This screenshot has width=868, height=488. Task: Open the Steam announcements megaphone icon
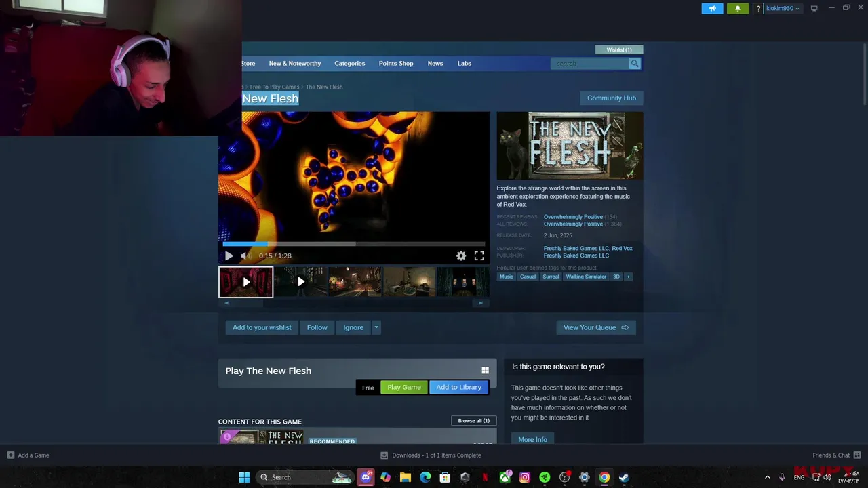click(712, 9)
